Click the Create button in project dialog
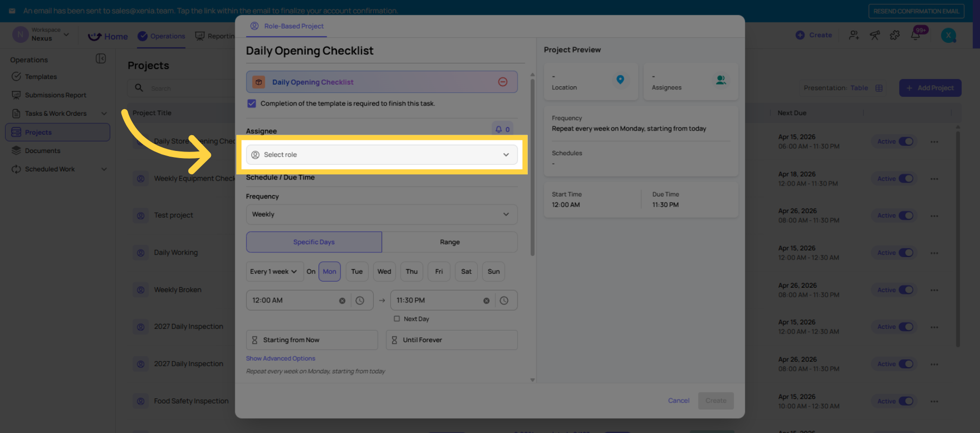This screenshot has width=980, height=433. (716, 400)
